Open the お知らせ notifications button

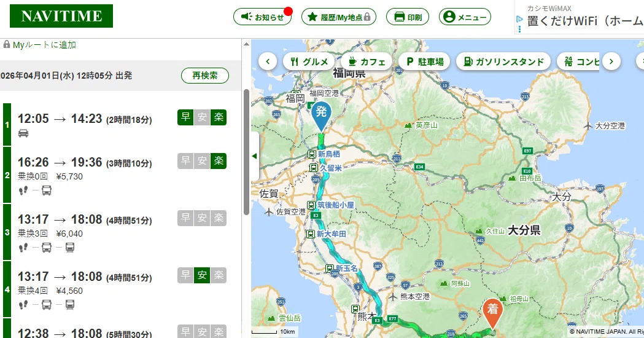tap(262, 17)
